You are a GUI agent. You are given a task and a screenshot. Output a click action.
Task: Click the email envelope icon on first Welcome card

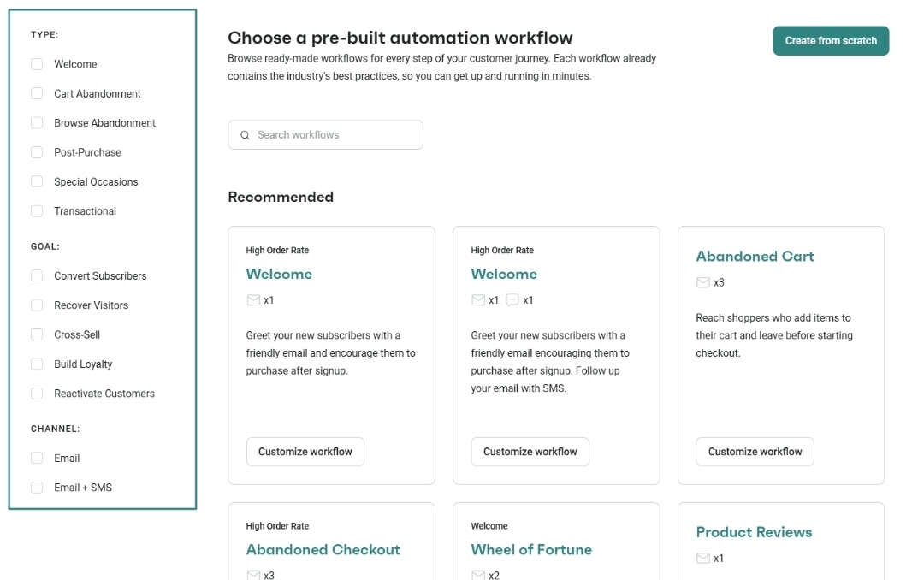pos(253,300)
